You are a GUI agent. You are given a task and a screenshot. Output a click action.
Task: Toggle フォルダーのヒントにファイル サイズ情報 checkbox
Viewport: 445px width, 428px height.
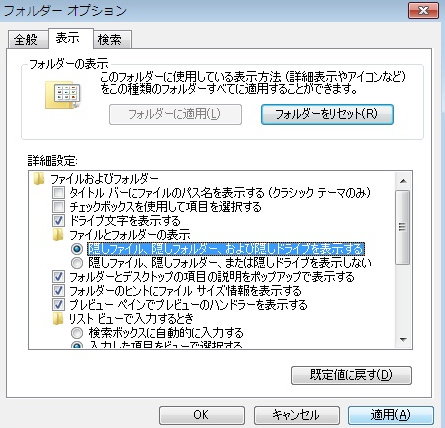point(58,291)
